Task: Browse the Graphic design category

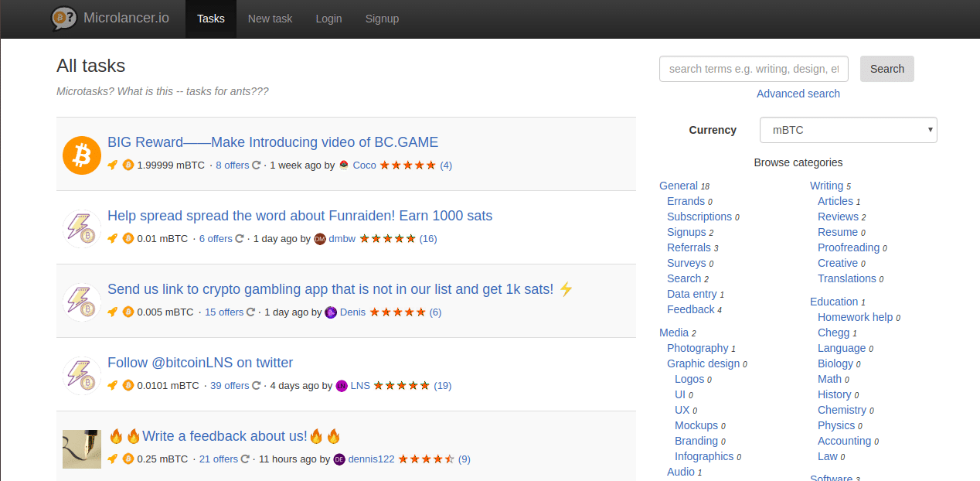Action: tap(703, 363)
